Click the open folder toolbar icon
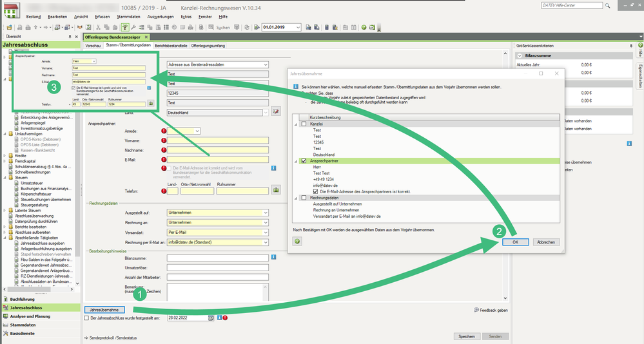The image size is (644, 344). tap(9, 28)
